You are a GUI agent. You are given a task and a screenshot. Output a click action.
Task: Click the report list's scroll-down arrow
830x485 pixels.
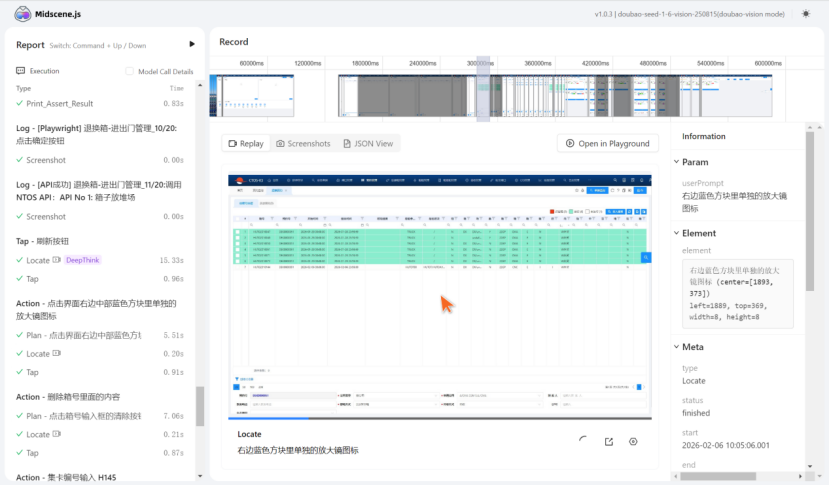(200, 476)
